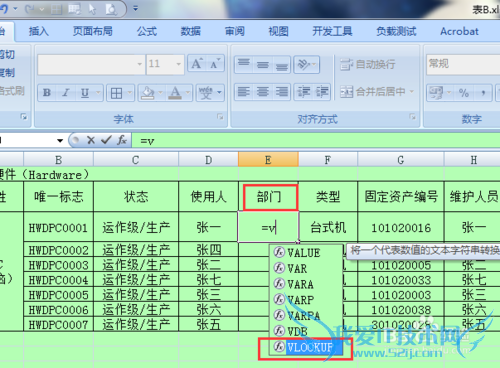500x368 pixels.
Task: Open font size dropdown
Action: coord(179,64)
